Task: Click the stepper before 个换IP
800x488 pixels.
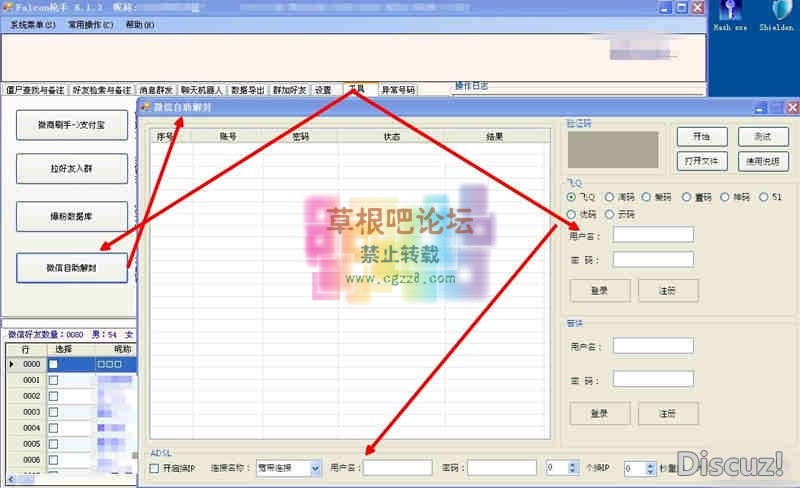Action: pos(572,468)
